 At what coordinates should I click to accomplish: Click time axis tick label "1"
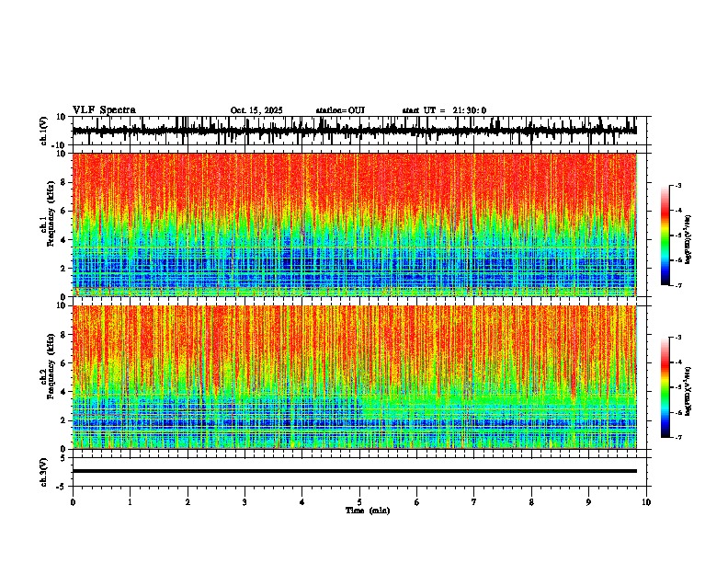tap(130, 502)
